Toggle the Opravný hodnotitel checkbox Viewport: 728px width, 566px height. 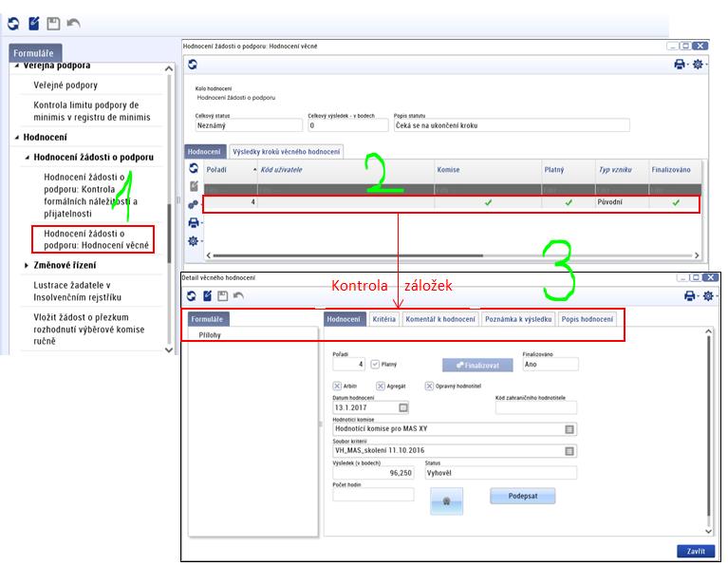(429, 387)
